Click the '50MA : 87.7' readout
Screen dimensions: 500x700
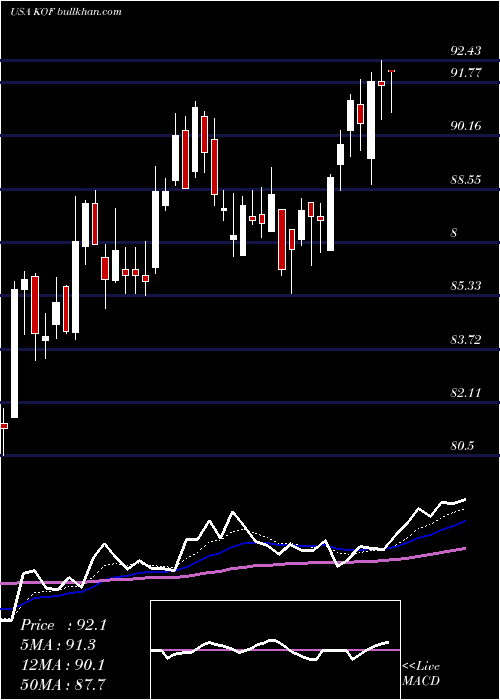tap(62, 684)
